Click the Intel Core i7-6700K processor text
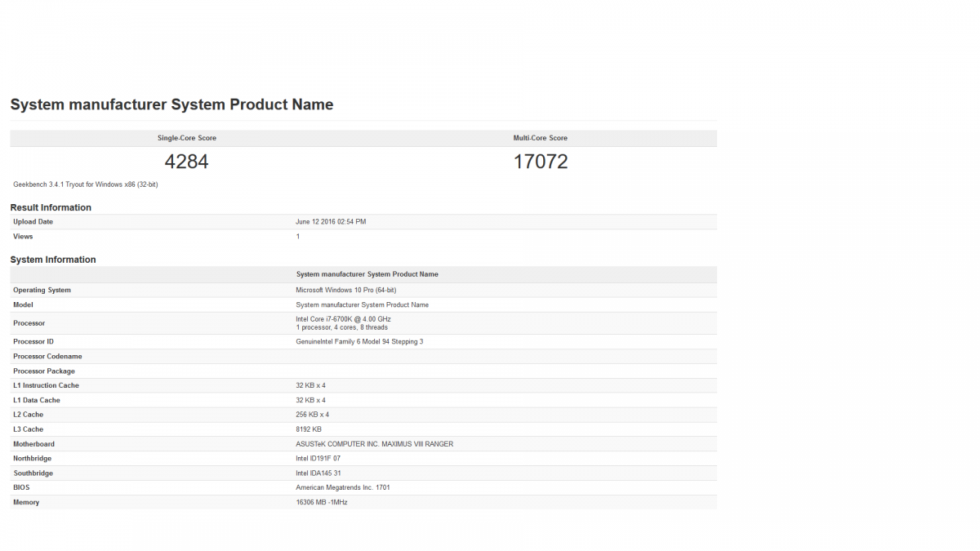Screen dimensions: 980x551 point(343,319)
